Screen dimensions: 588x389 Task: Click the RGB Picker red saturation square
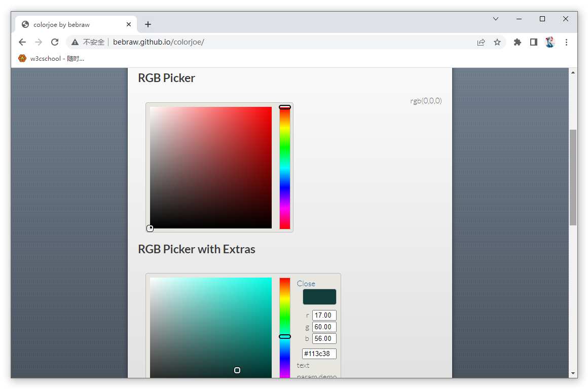(x=211, y=168)
